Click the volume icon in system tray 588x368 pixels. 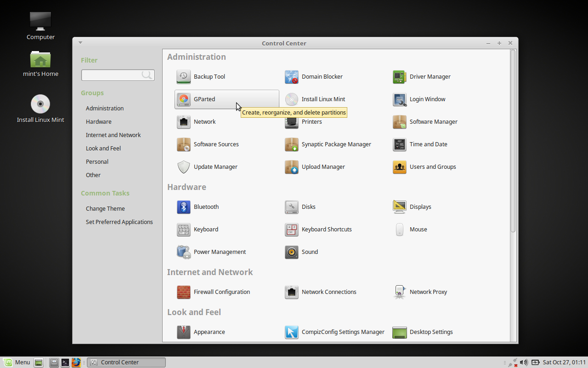pos(524,362)
